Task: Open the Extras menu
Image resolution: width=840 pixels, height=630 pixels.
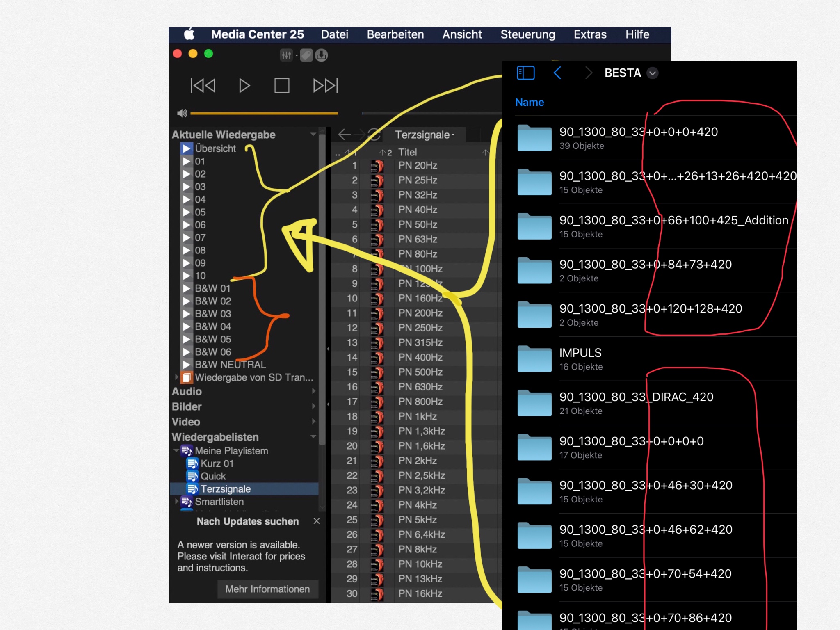Action: coord(590,34)
